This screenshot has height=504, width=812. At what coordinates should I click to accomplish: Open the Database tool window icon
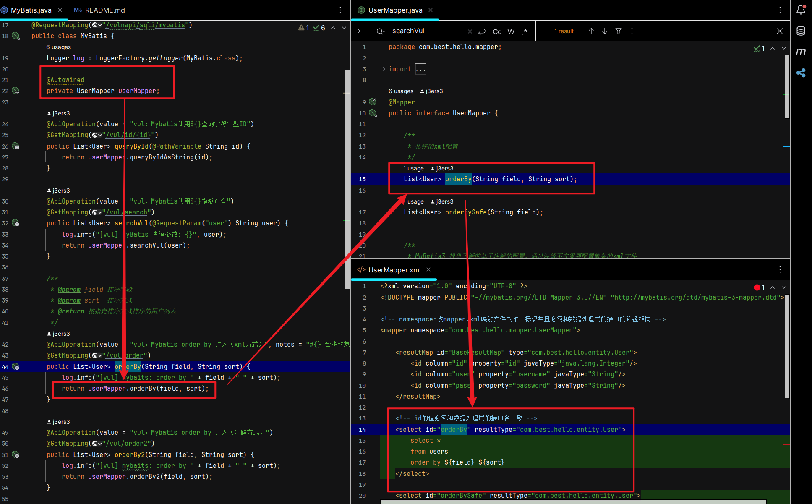pos(801,31)
